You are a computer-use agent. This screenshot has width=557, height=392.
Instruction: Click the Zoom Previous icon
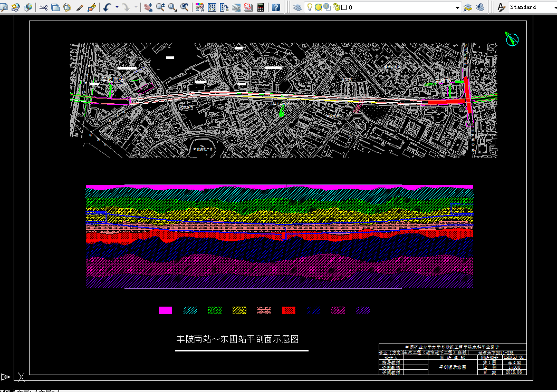(x=185, y=7)
